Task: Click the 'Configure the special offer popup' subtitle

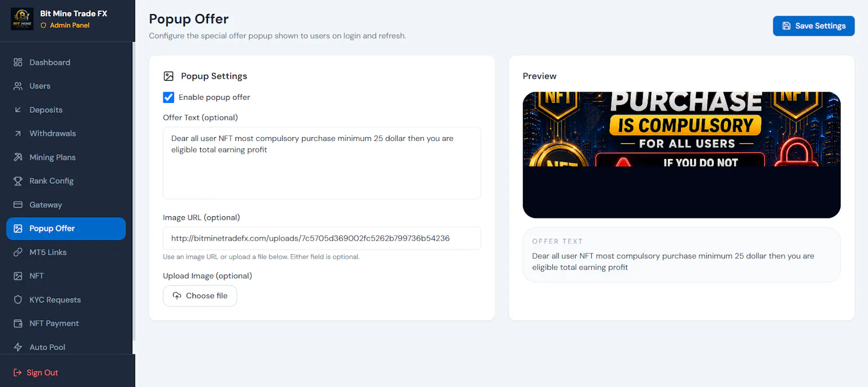Action: click(x=277, y=36)
